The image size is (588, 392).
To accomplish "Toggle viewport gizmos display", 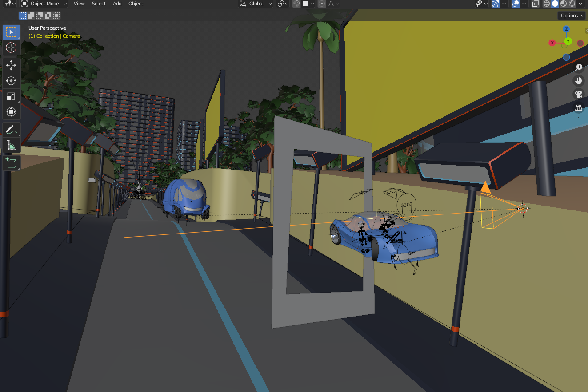I will 495,4.
